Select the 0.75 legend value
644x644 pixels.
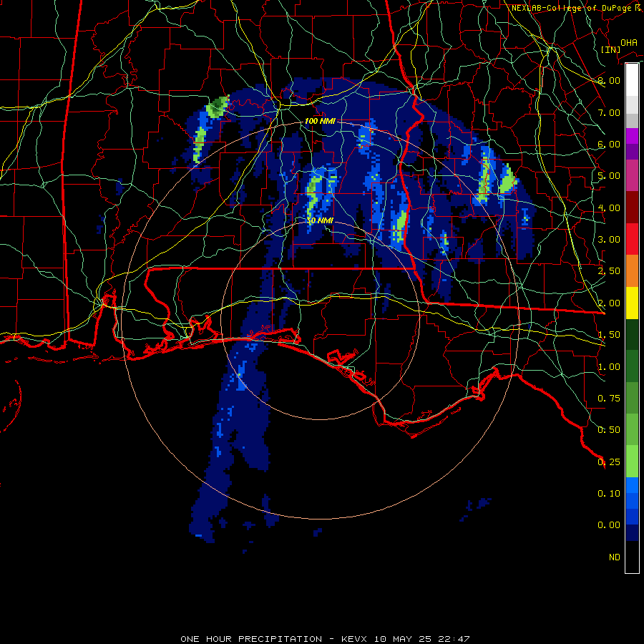(x=609, y=399)
